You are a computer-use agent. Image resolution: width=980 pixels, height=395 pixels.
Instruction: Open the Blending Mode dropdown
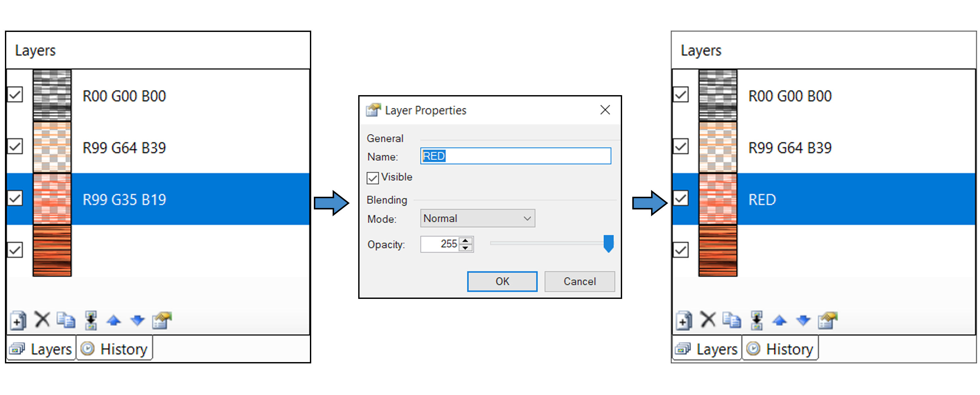tap(478, 218)
